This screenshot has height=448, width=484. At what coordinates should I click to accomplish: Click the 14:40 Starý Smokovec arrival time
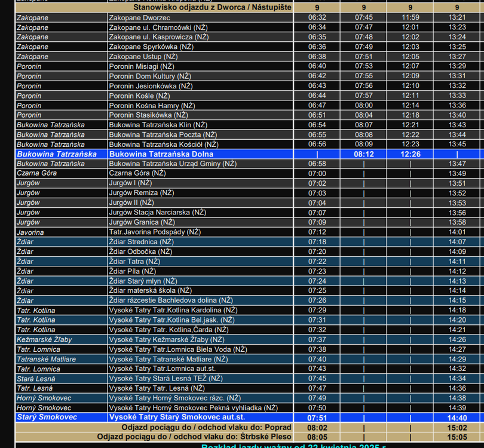457,418
